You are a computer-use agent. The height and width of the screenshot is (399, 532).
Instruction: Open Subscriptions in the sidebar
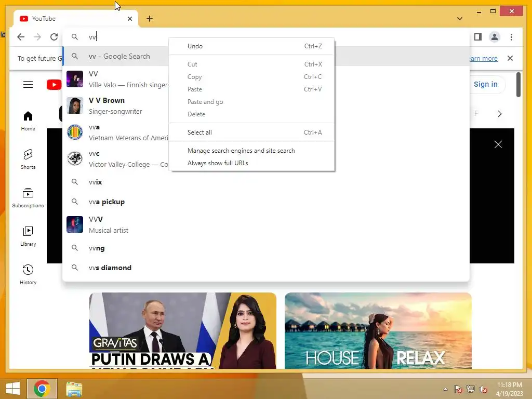pyautogui.click(x=28, y=198)
